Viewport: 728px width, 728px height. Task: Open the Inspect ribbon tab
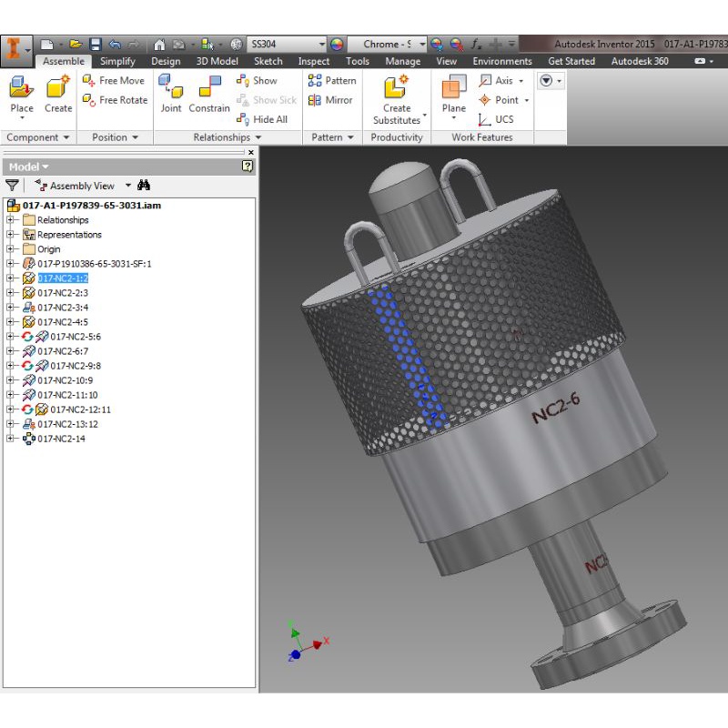314,62
